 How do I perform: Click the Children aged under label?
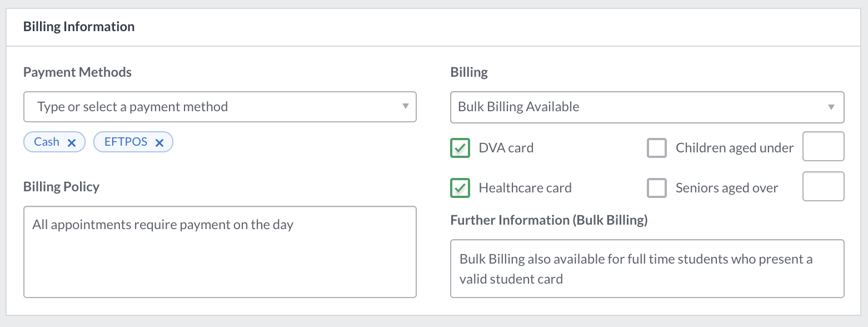coord(735,148)
